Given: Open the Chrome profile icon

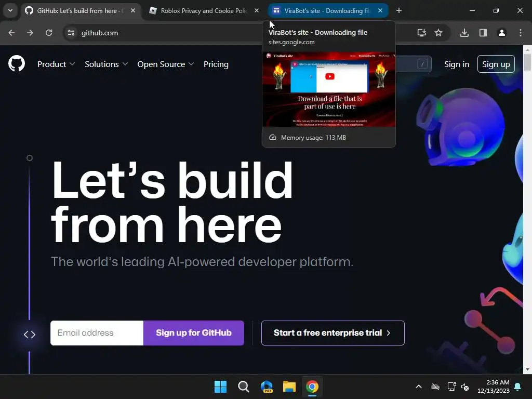Looking at the screenshot, I should point(502,33).
